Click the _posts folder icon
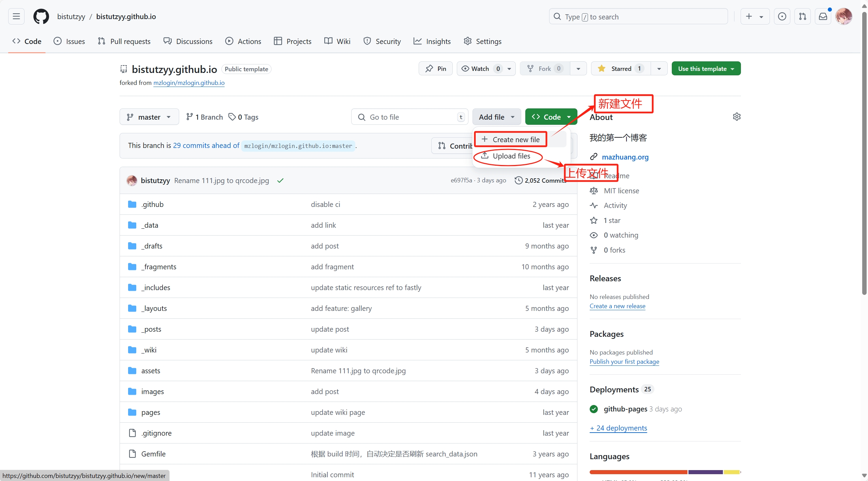This screenshot has width=868, height=481. pos(132,329)
